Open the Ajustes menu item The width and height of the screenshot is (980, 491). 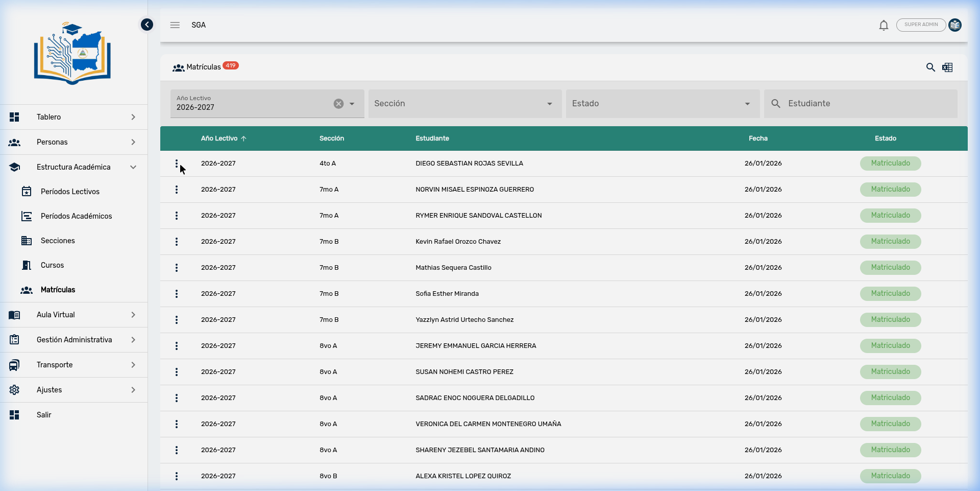50,390
